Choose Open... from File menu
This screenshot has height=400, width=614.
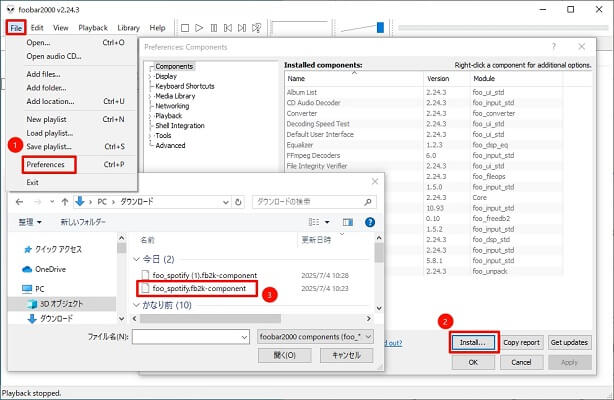72,43
